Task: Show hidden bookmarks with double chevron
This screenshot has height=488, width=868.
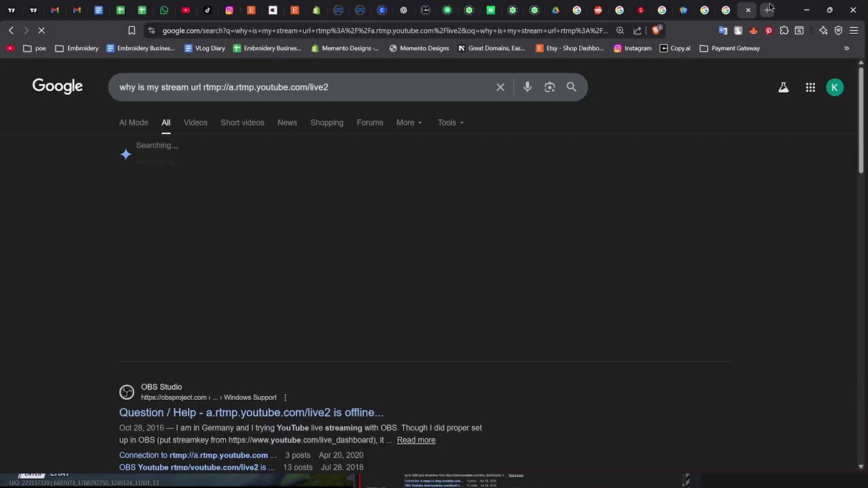Action: pyautogui.click(x=846, y=48)
